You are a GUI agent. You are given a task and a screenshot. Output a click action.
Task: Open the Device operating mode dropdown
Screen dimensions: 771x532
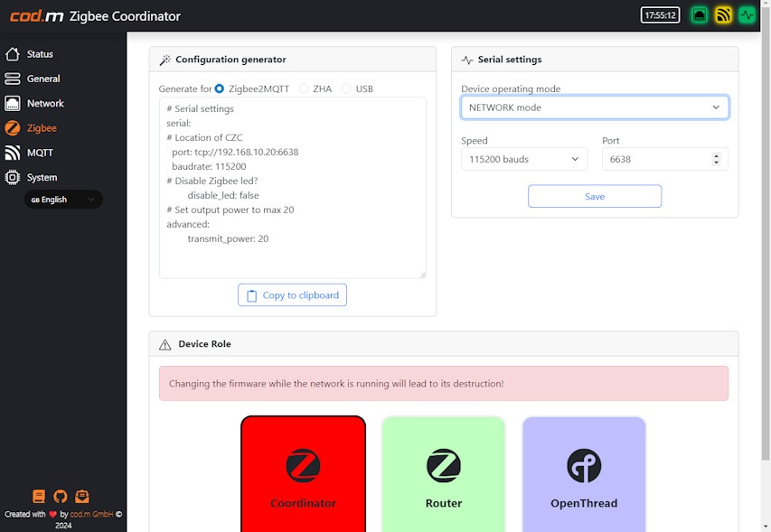595,107
